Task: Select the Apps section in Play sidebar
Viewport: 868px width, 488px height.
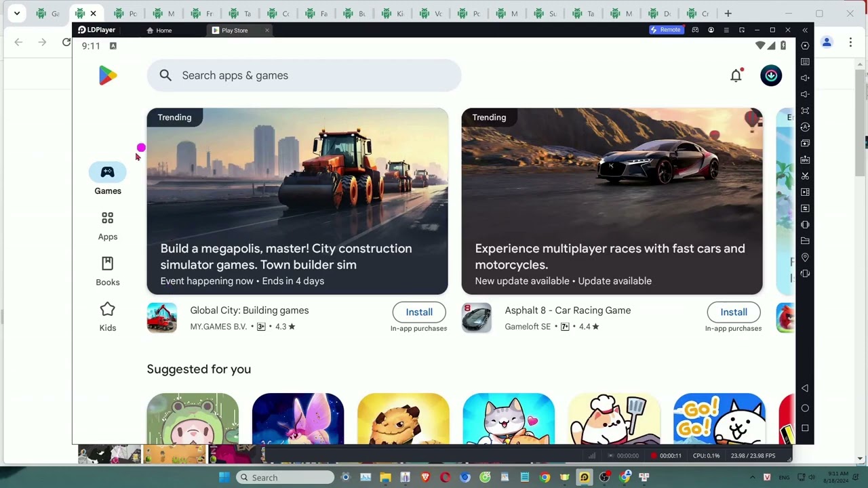Action: [x=108, y=226]
